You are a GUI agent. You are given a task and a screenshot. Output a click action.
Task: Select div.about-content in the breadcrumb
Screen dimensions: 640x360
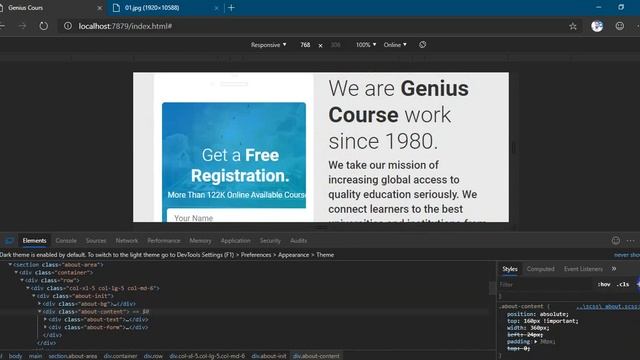point(316,356)
